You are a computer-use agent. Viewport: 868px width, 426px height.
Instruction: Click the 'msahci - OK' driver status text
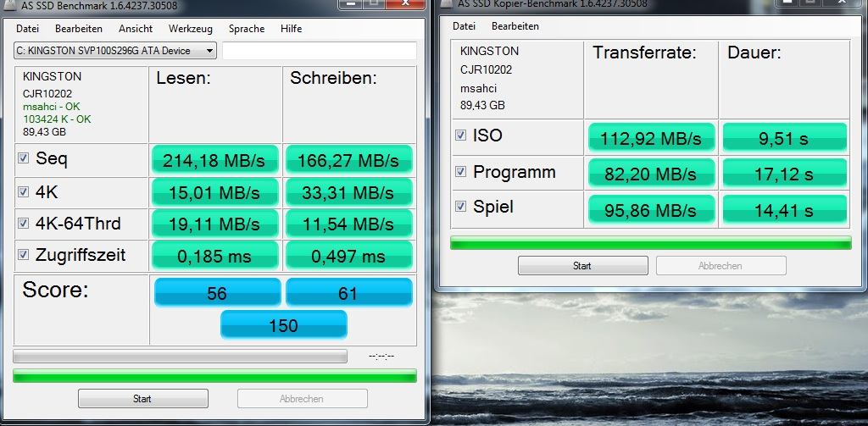pyautogui.click(x=52, y=106)
